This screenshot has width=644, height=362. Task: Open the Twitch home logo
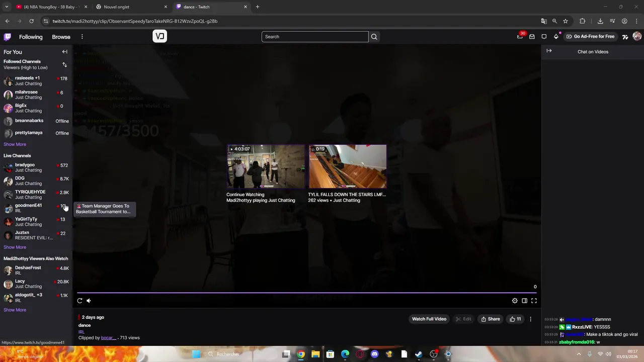pos(7,37)
